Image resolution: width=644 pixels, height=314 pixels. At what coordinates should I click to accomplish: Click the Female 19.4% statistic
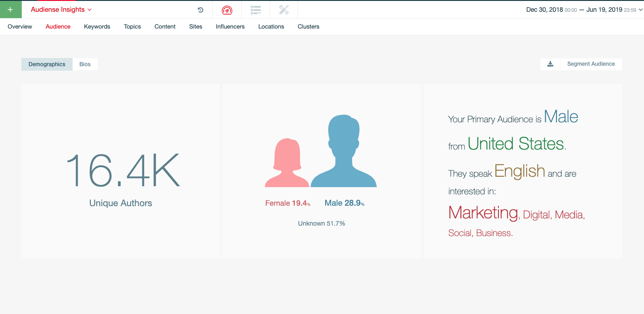pos(288,203)
